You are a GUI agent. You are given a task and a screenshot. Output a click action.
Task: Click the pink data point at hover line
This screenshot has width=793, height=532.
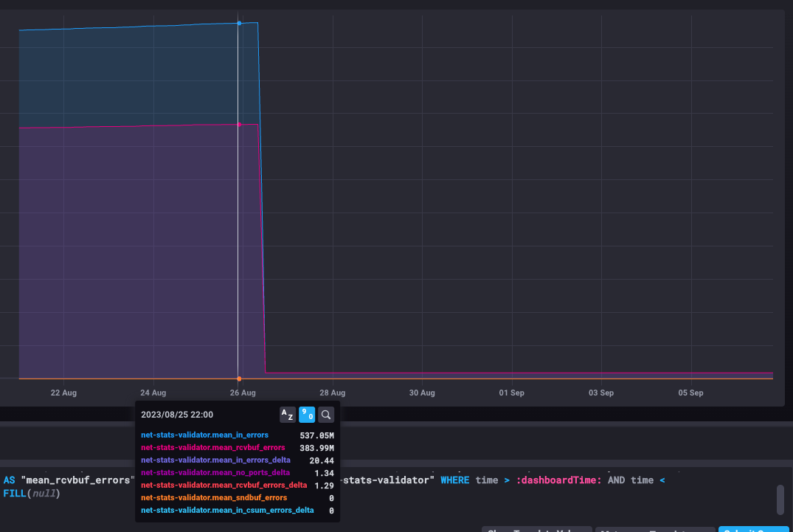coord(240,124)
